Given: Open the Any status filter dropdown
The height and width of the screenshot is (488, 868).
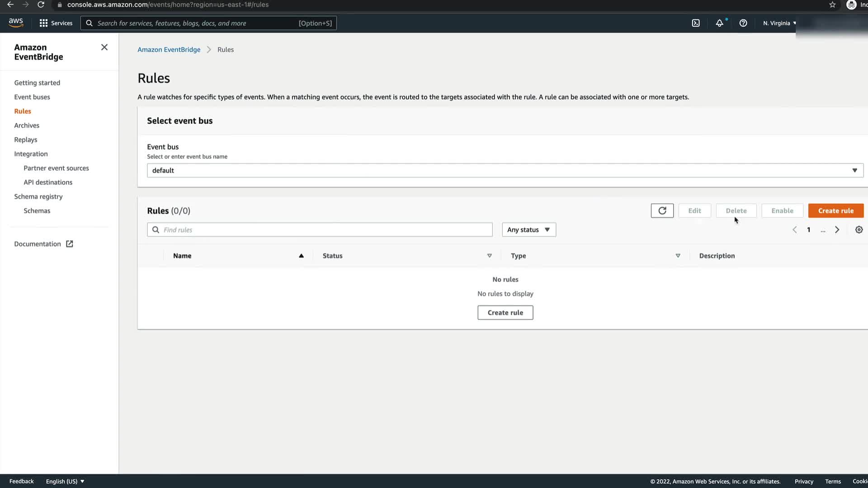Looking at the screenshot, I should 528,230.
